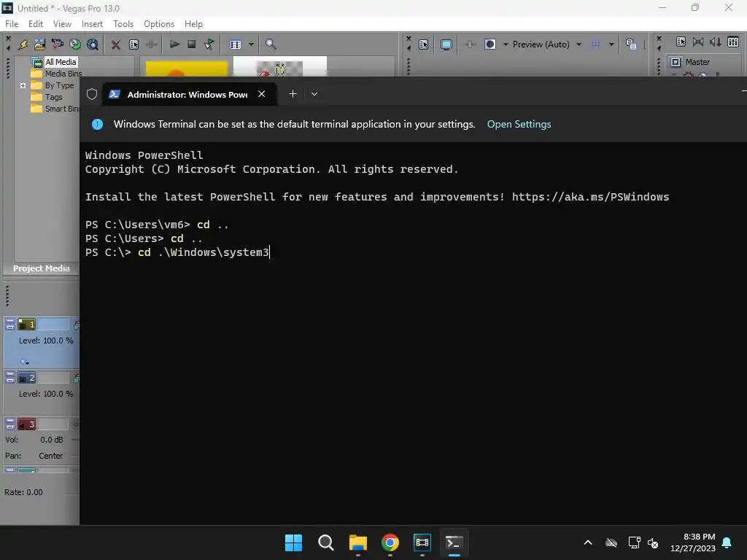This screenshot has height=560, width=747.
Task: Click the Open Settings link
Action: 519,124
